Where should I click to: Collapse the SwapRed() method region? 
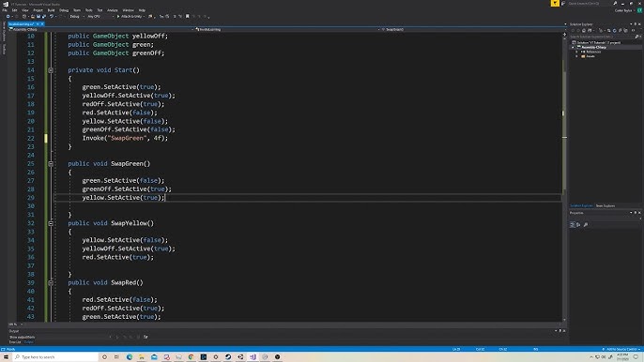pyautogui.click(x=51, y=283)
